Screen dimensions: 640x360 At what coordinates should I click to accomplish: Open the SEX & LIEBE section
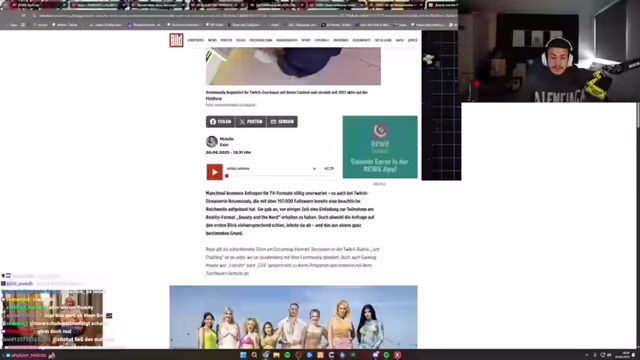(383, 40)
